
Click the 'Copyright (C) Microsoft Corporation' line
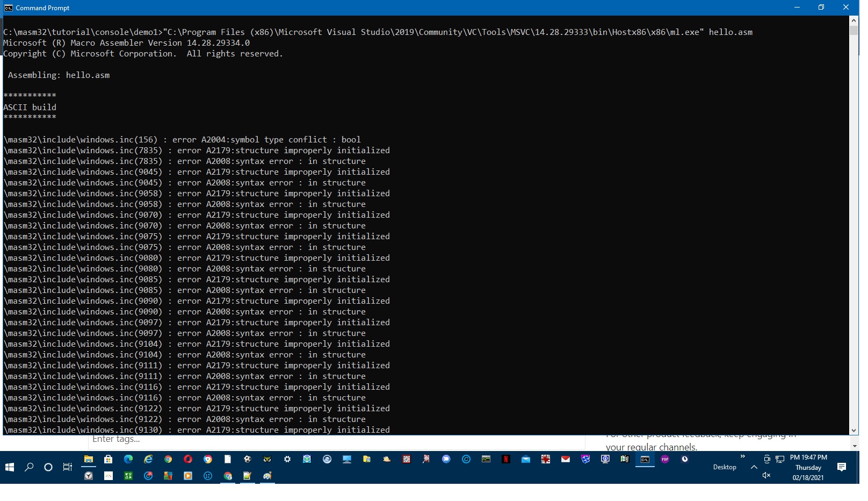(143, 54)
